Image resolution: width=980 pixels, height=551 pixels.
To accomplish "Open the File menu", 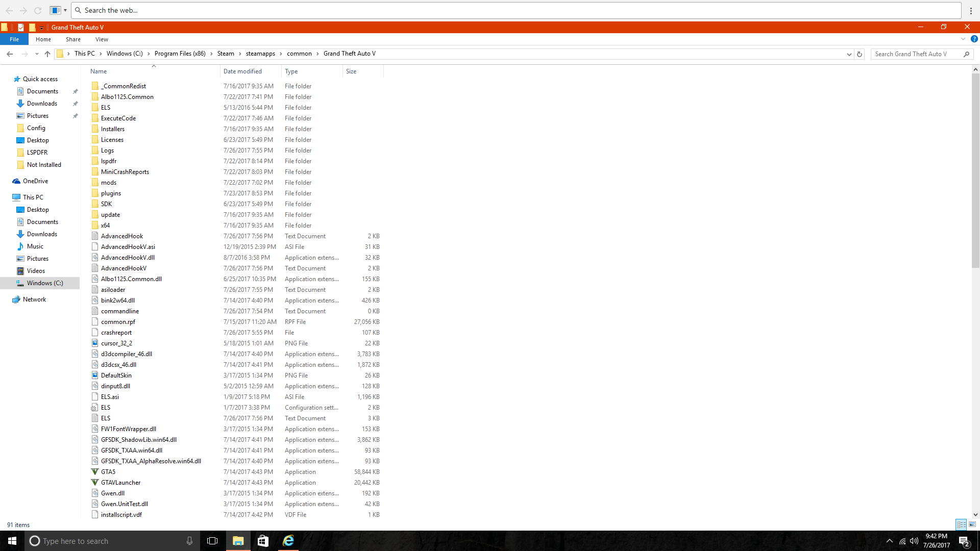I will tap(14, 39).
